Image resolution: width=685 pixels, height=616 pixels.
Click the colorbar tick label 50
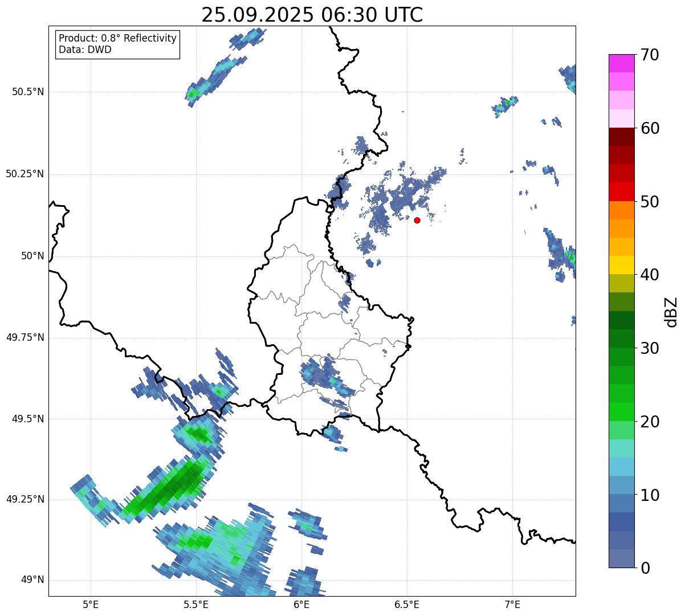pos(650,202)
